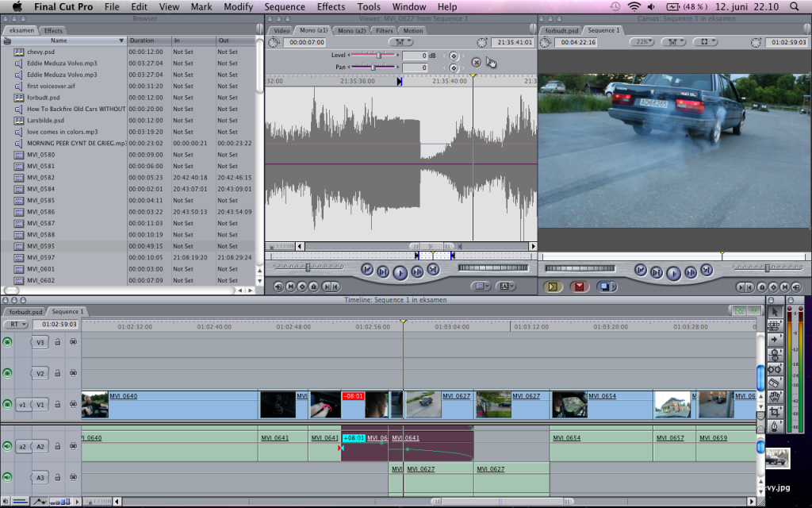
Task: Open Name column sort arrow in Browser
Action: (x=121, y=40)
